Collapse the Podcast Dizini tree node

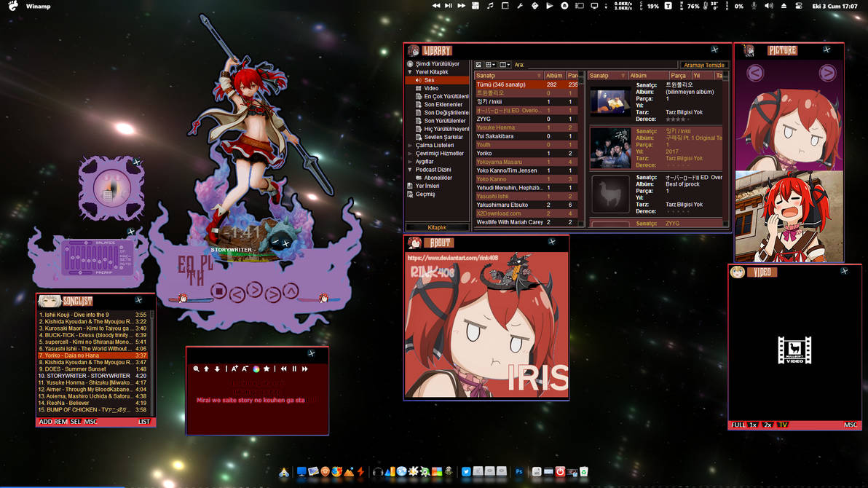(410, 170)
